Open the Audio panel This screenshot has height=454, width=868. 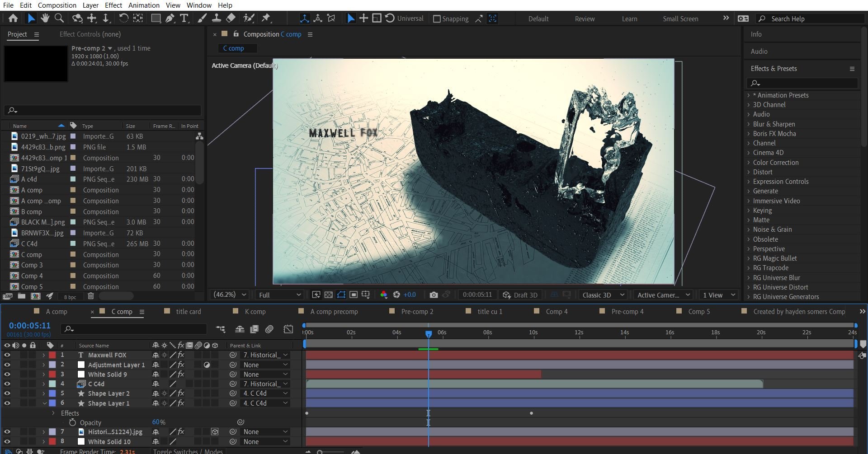point(759,51)
